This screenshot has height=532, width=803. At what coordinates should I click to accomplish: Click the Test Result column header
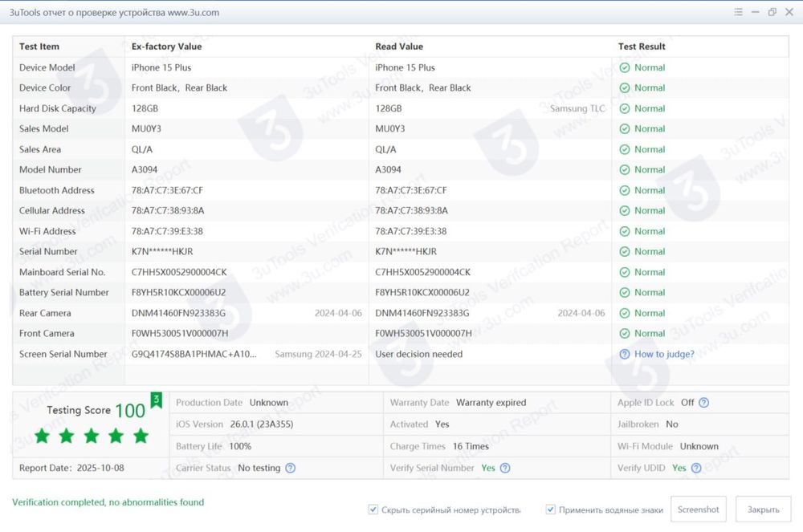(642, 47)
